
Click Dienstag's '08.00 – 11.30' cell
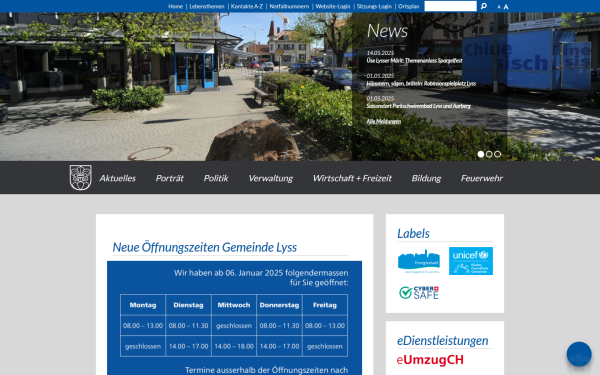(188, 326)
